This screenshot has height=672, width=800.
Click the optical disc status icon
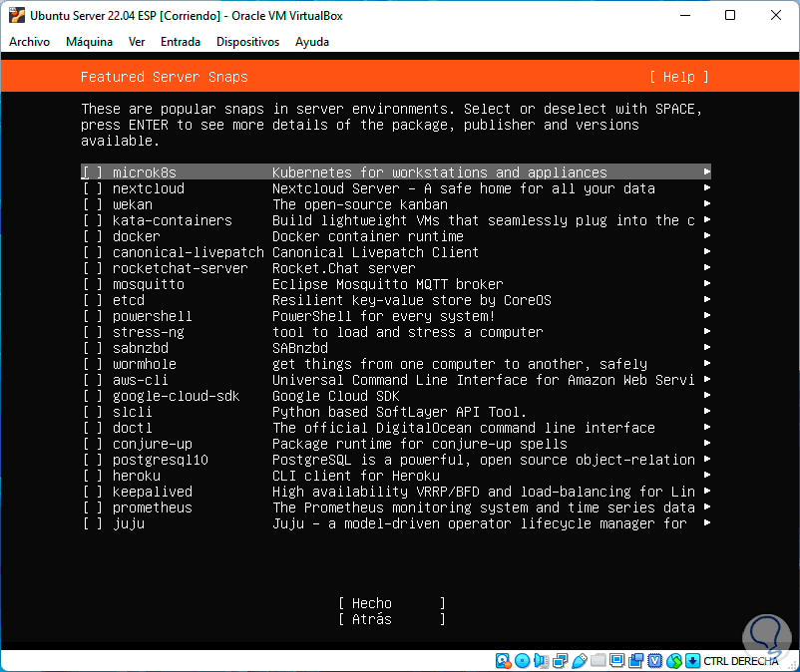click(522, 661)
